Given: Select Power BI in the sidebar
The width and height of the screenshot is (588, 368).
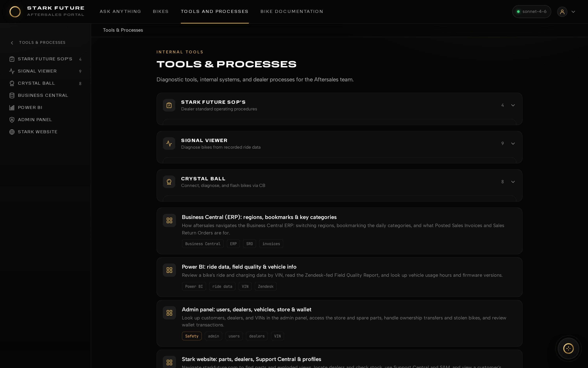Looking at the screenshot, I should 45,108.
